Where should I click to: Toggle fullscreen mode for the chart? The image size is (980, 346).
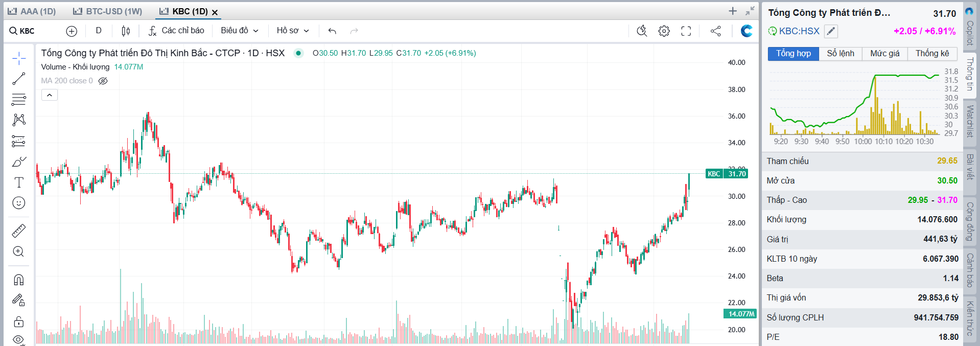[x=686, y=31]
